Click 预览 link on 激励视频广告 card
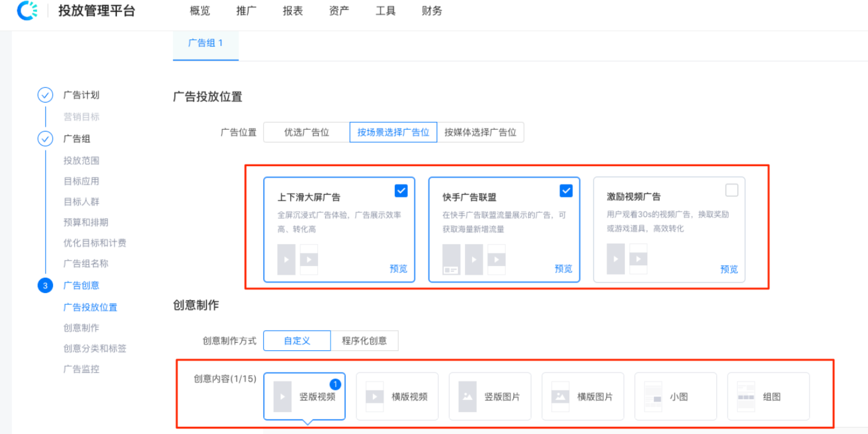The height and width of the screenshot is (434, 868). pyautogui.click(x=730, y=269)
